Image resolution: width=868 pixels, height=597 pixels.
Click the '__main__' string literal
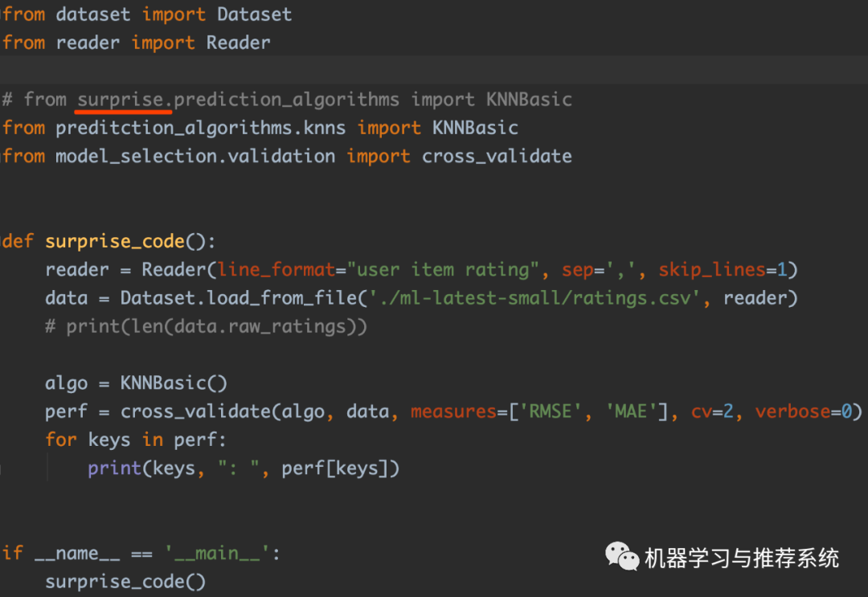217,554
